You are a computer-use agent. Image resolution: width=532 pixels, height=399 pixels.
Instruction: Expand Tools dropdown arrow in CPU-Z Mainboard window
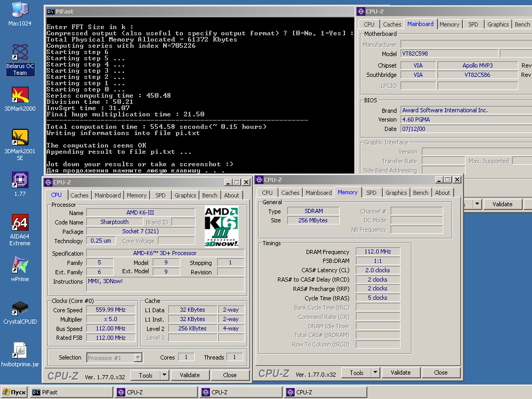point(477,204)
